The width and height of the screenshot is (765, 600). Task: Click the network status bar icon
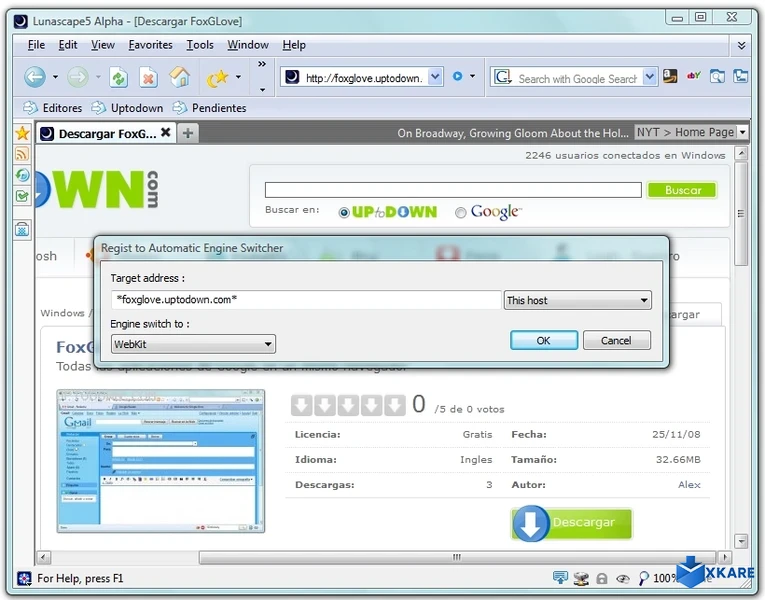(x=581, y=579)
